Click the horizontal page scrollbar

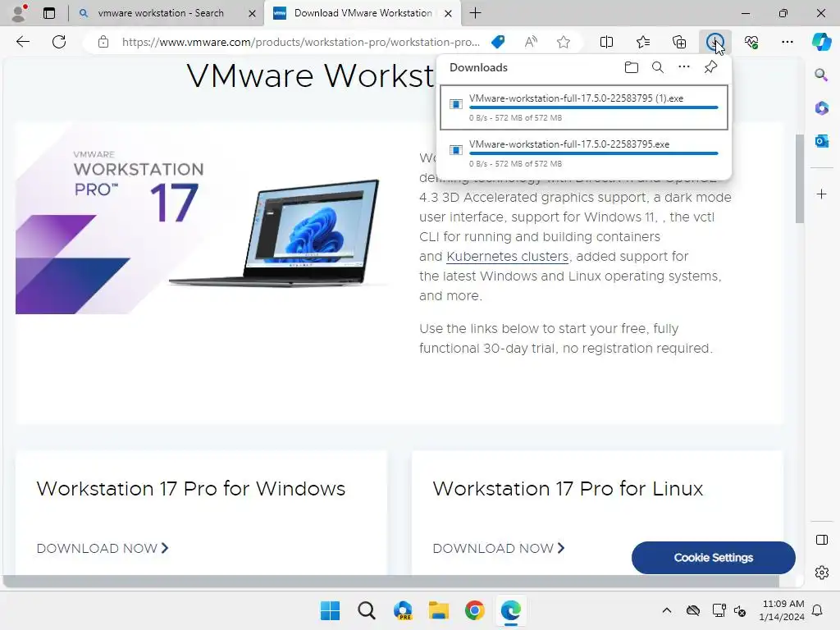tap(391, 582)
